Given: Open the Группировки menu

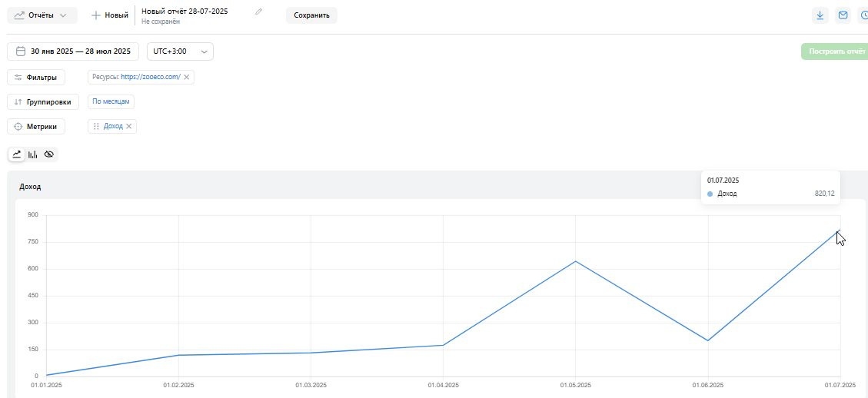Looking at the screenshot, I should click(x=42, y=102).
